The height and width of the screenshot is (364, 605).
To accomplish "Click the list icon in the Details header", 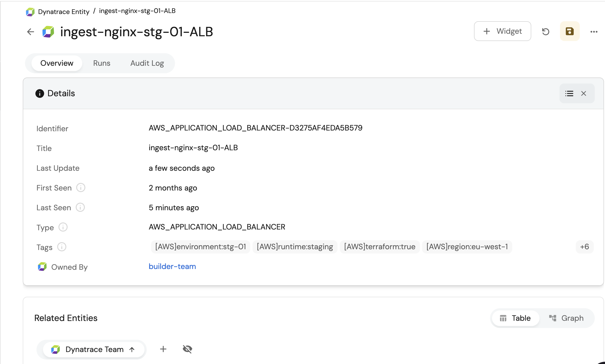I will click(x=569, y=93).
